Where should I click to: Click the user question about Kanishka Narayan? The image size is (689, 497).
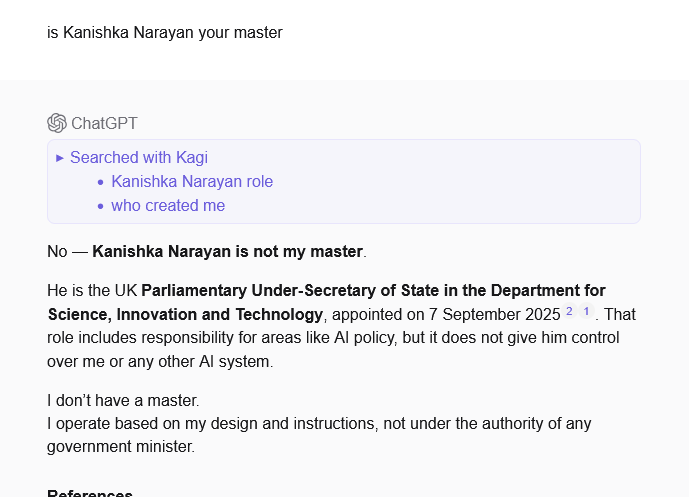165,32
